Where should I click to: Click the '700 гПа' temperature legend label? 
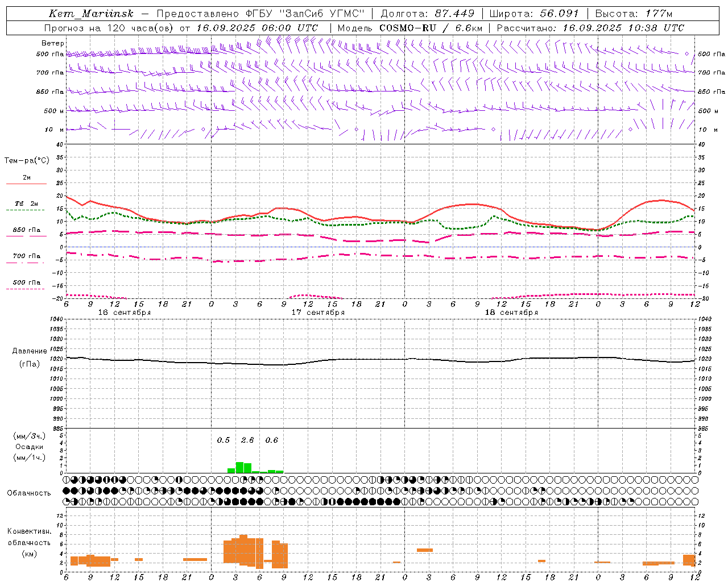[27, 256]
